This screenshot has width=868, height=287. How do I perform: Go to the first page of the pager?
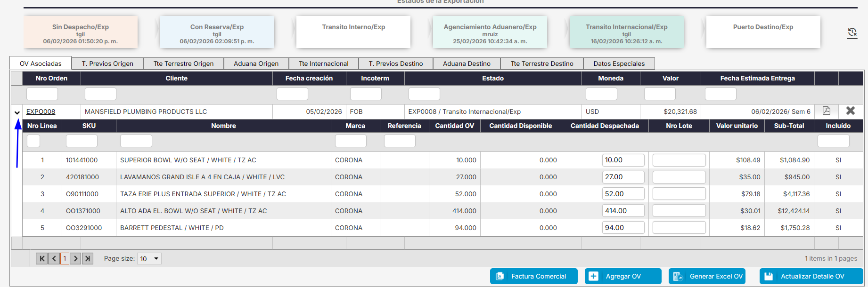pos(42,258)
